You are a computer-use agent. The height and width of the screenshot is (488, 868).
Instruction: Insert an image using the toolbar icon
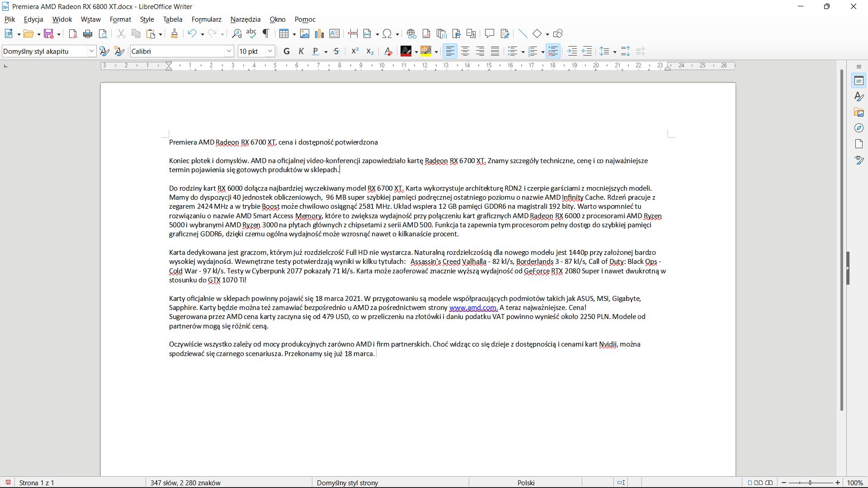305,34
